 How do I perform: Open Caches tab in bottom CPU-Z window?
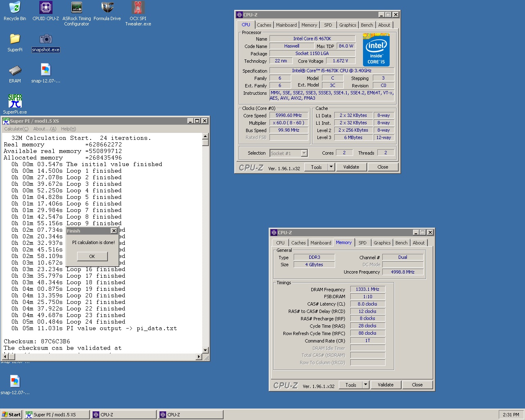pyautogui.click(x=299, y=243)
